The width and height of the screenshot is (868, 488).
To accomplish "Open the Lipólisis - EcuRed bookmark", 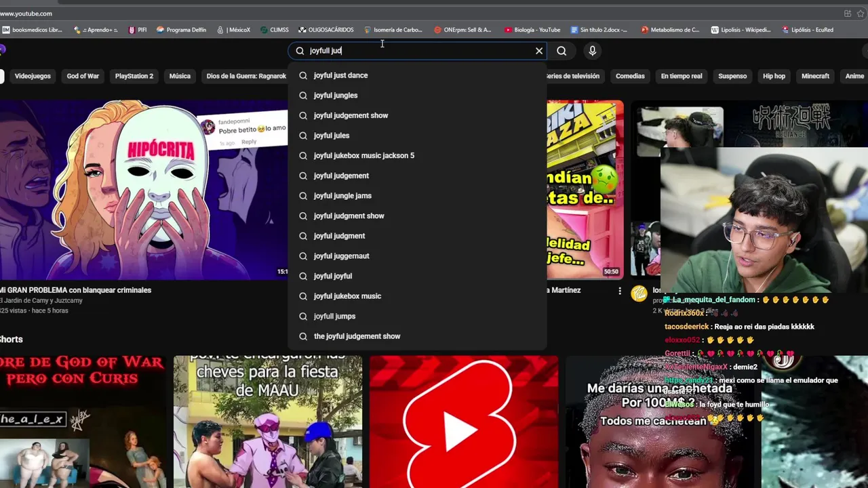I will pyautogui.click(x=808, y=30).
